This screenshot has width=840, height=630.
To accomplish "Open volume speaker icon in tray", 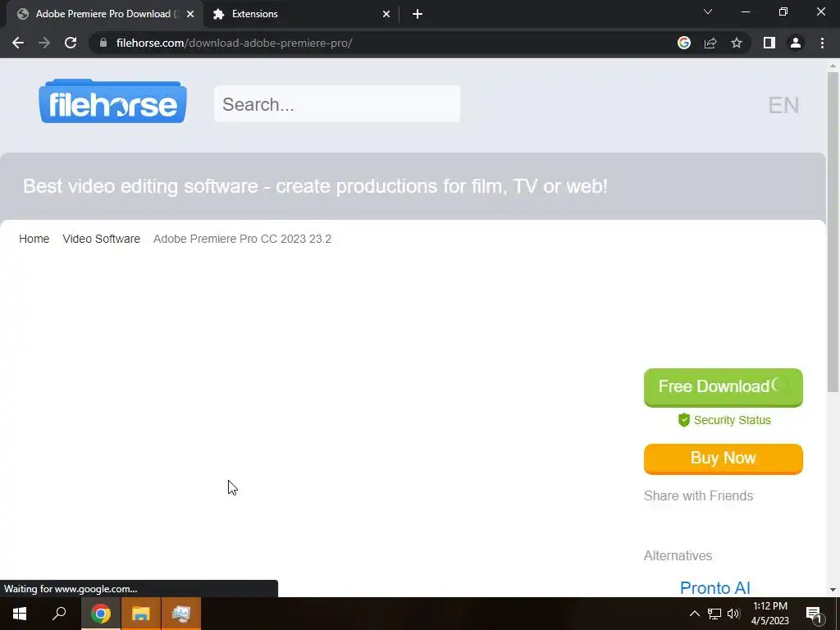I will point(733,614).
